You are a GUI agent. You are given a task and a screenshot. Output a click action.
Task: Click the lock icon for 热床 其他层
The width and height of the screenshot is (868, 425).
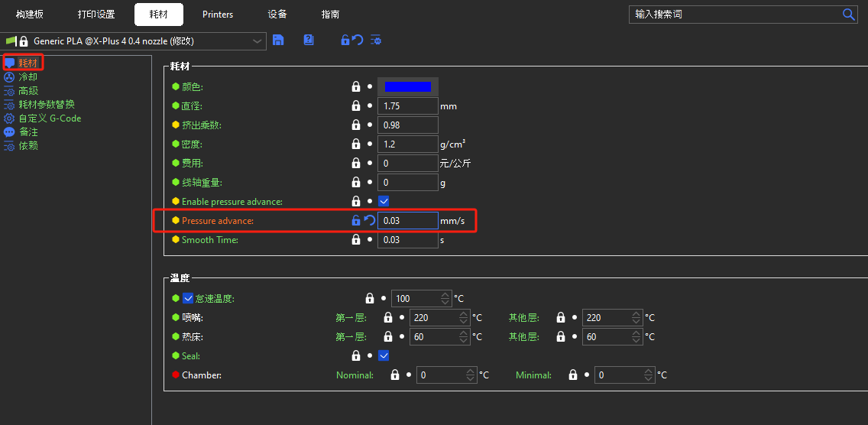click(x=561, y=336)
